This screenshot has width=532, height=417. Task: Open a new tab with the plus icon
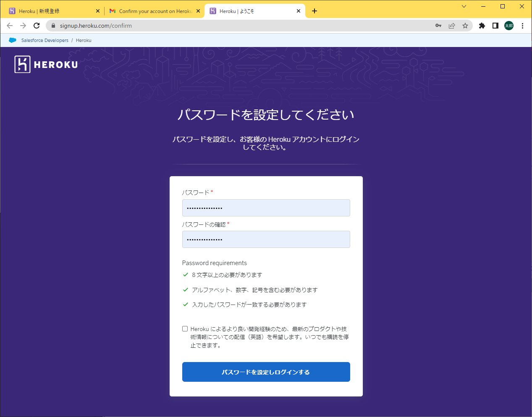coord(314,11)
